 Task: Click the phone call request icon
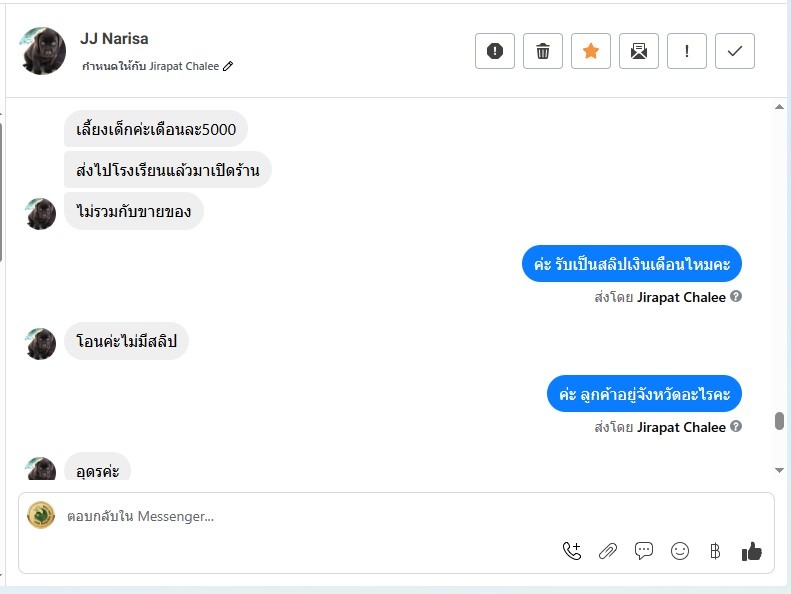click(572, 551)
